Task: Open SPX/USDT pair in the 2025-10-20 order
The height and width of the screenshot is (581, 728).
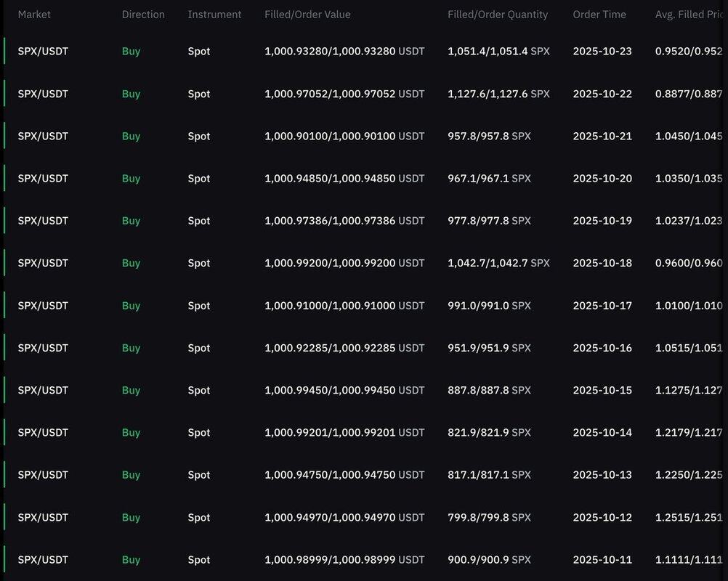Action: [43, 179]
